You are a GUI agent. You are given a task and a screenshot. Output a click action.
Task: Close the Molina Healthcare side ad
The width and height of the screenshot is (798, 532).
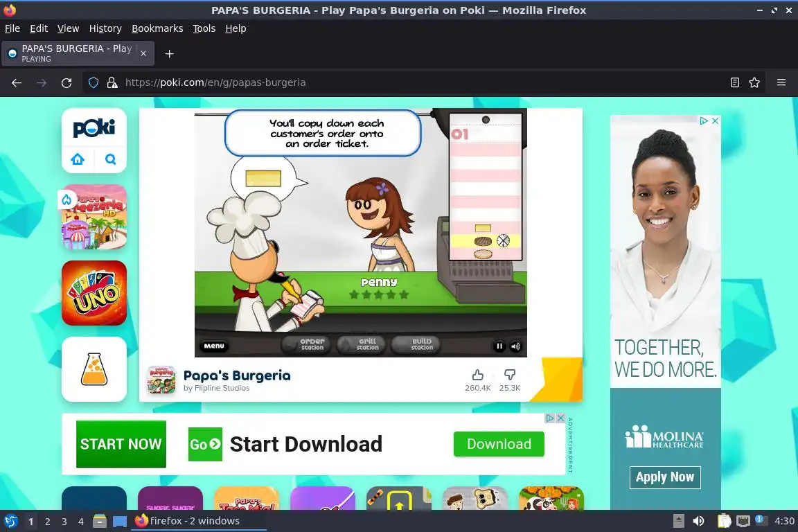click(x=715, y=121)
